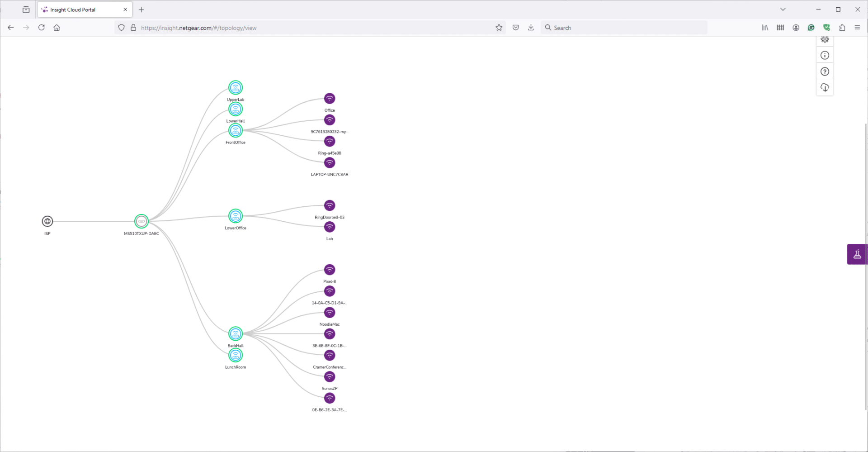Image resolution: width=868 pixels, height=452 pixels.
Task: Click the LAPTOP-UNC7C9AR client icon
Action: (x=330, y=162)
